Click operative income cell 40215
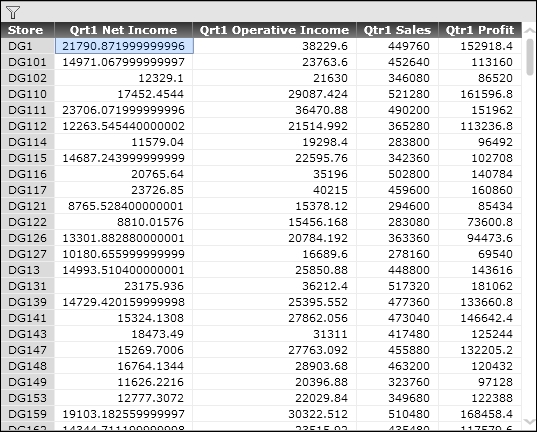 pos(274,190)
